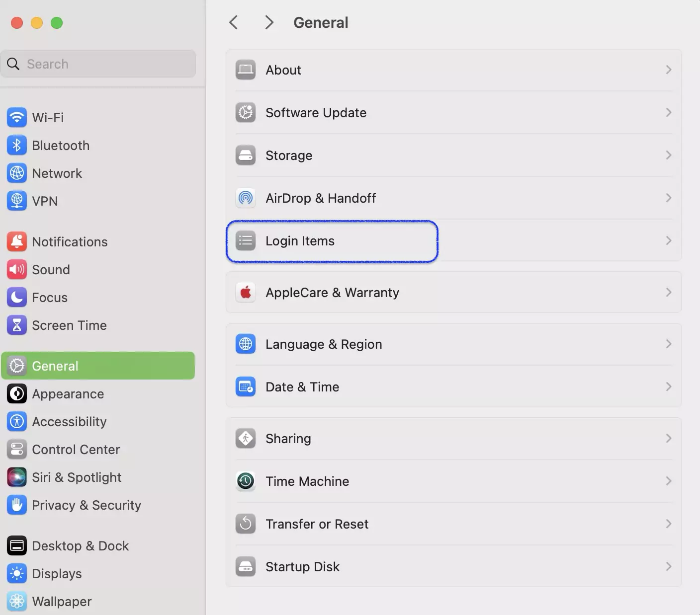
Task: Click the Control Center icon
Action: (x=17, y=450)
